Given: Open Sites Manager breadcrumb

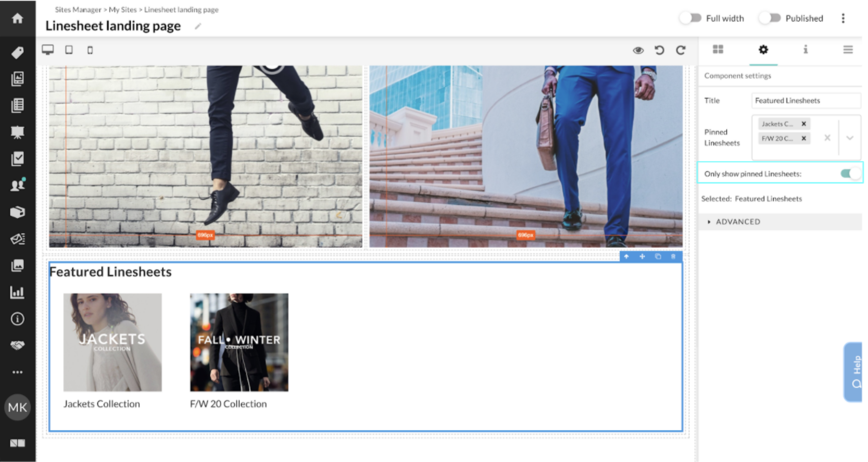Looking at the screenshot, I should click(x=78, y=10).
